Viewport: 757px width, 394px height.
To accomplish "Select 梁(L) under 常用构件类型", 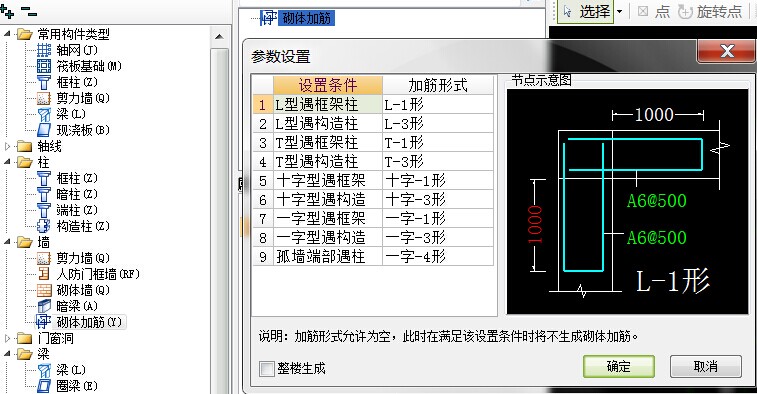I will [71, 114].
